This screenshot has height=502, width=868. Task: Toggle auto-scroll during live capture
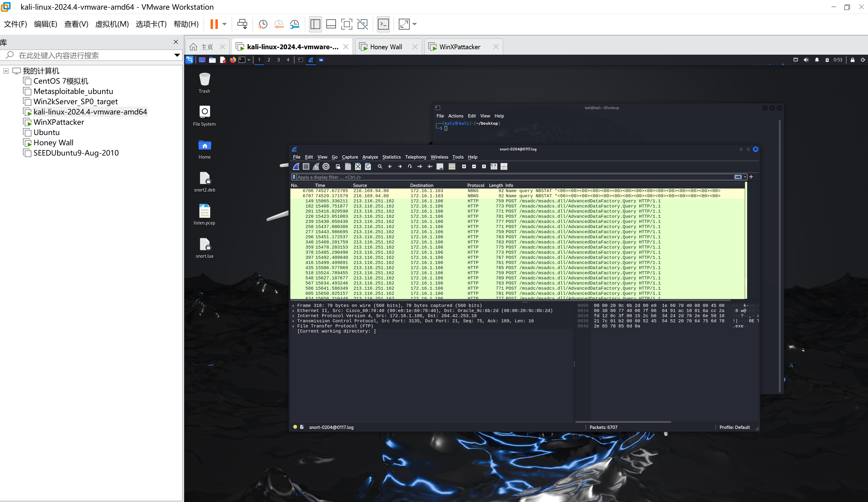point(440,167)
